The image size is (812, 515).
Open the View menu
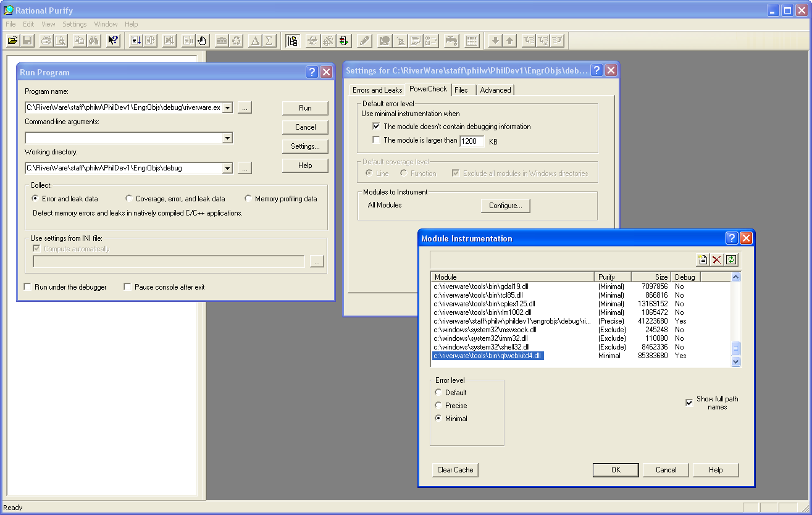(x=48, y=24)
